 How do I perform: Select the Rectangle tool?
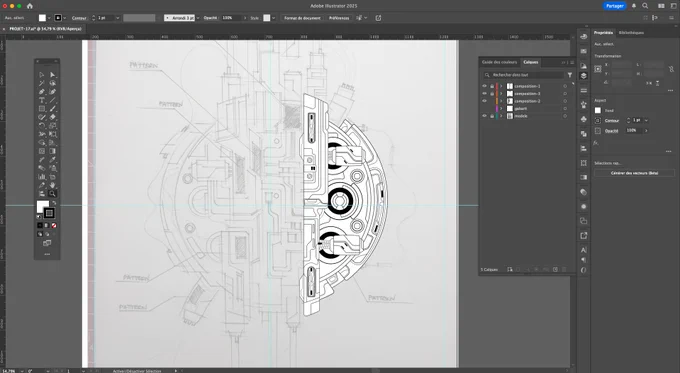point(42,108)
